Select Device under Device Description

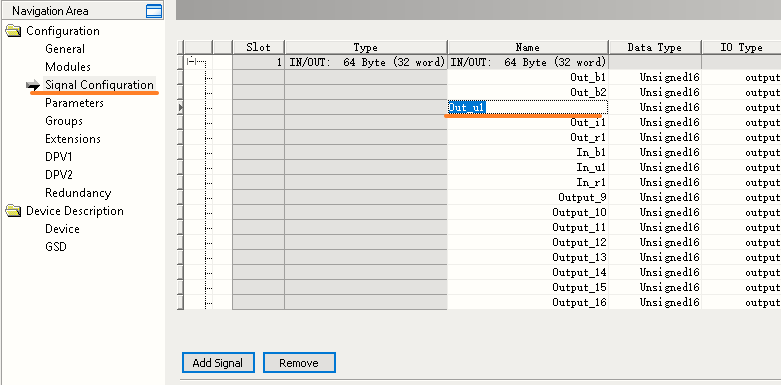click(x=62, y=229)
